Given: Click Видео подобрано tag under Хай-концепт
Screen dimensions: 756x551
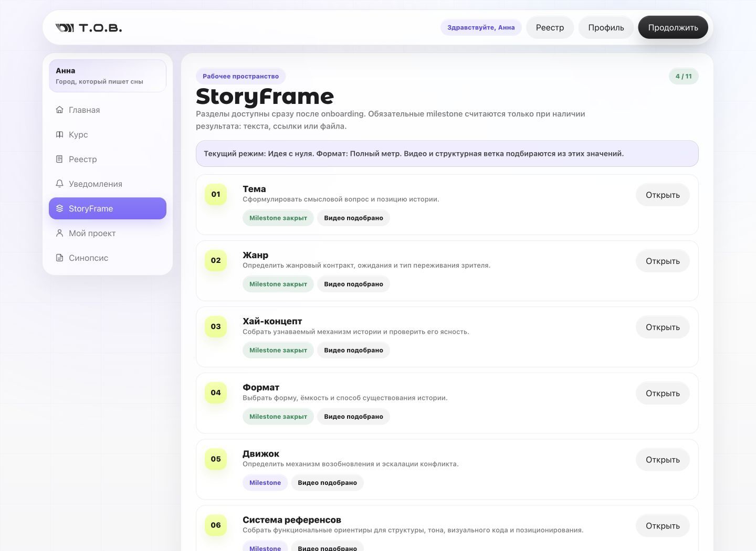Looking at the screenshot, I should click(353, 350).
